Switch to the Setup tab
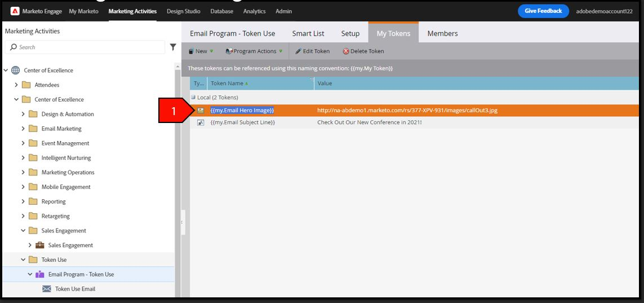Image resolution: width=644 pixels, height=303 pixels. point(350,34)
